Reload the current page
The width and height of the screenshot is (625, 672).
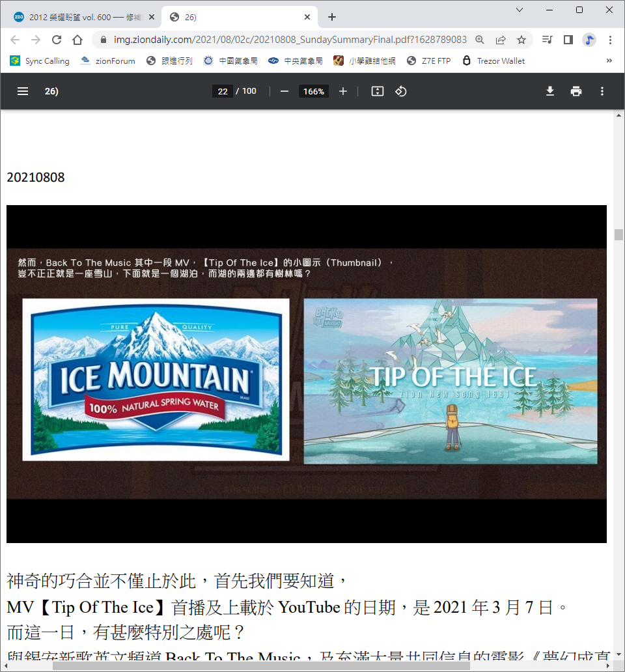(x=57, y=40)
